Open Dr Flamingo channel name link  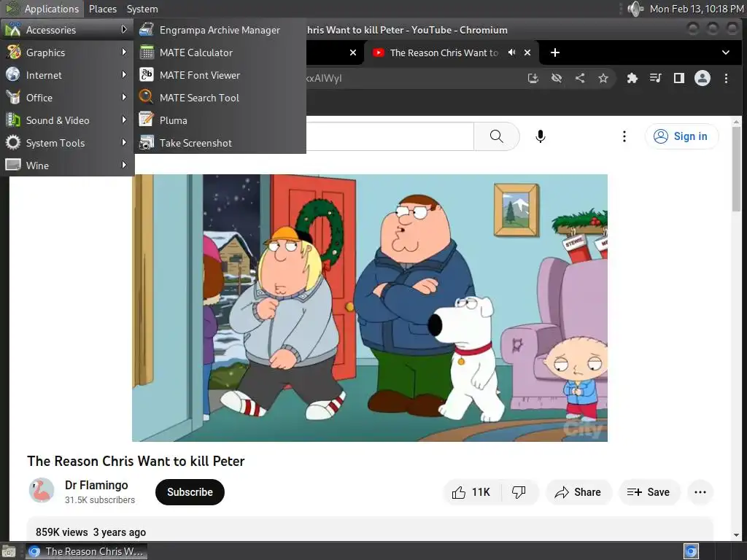[x=96, y=485]
